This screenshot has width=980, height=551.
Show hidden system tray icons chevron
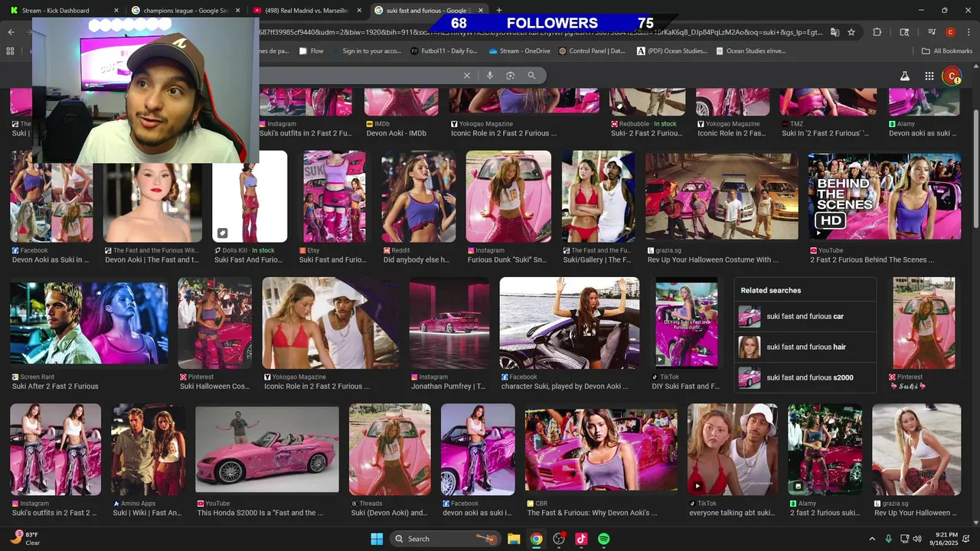[x=871, y=539]
